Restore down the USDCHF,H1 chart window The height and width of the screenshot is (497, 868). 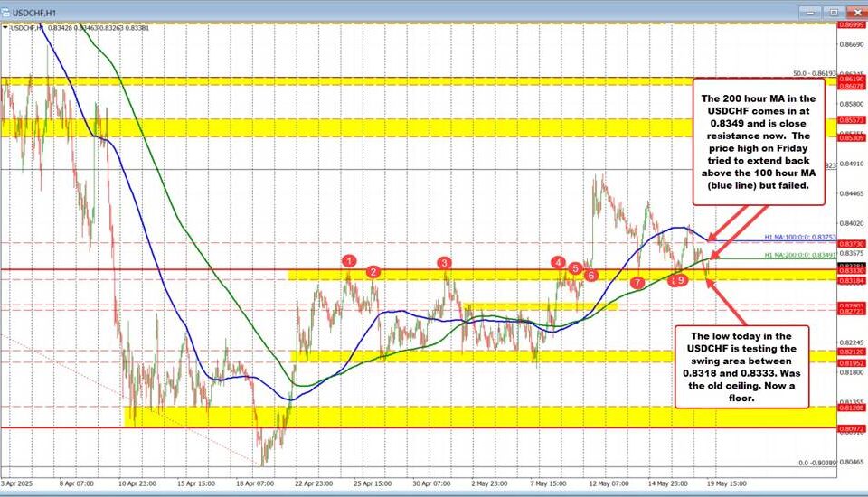pyautogui.click(x=833, y=12)
